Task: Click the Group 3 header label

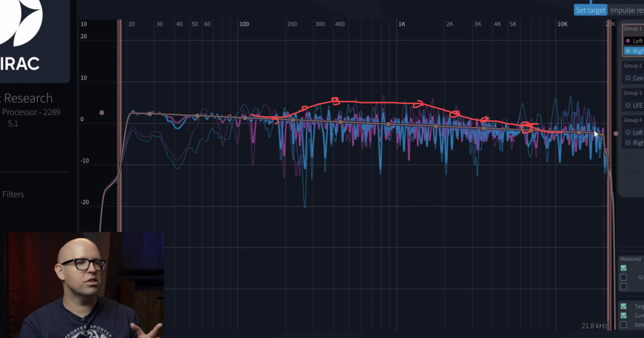Action: point(633,93)
